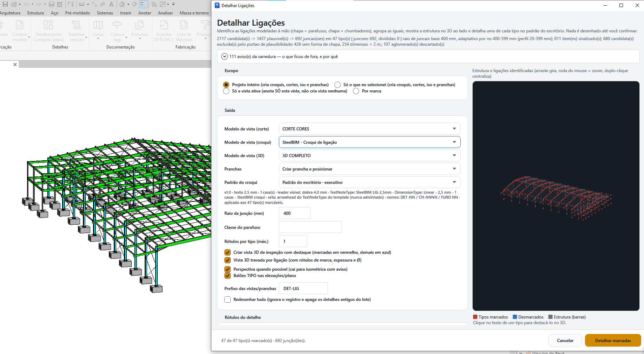Click the Print icon in quick toolbar
644x354 pixels.
coord(52,4)
